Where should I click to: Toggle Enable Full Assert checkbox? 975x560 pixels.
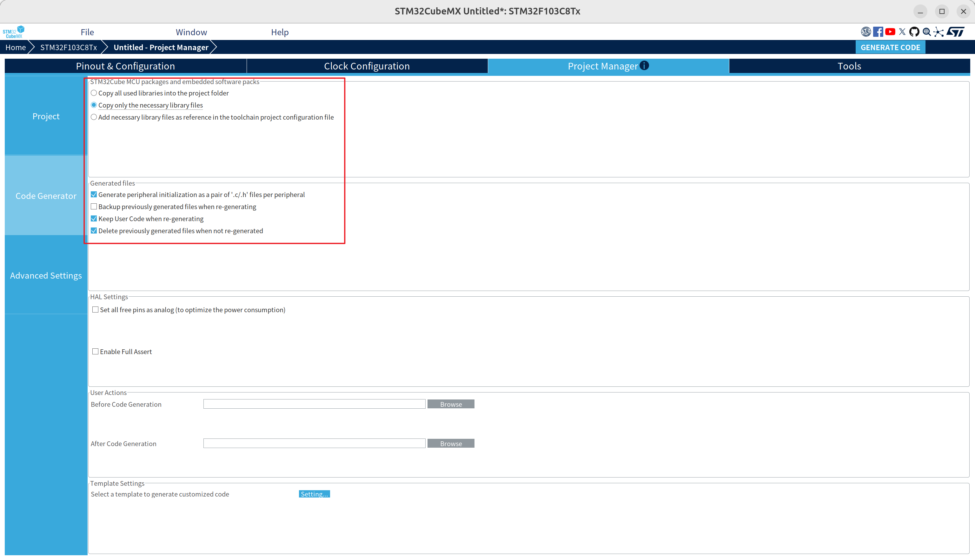click(x=96, y=352)
